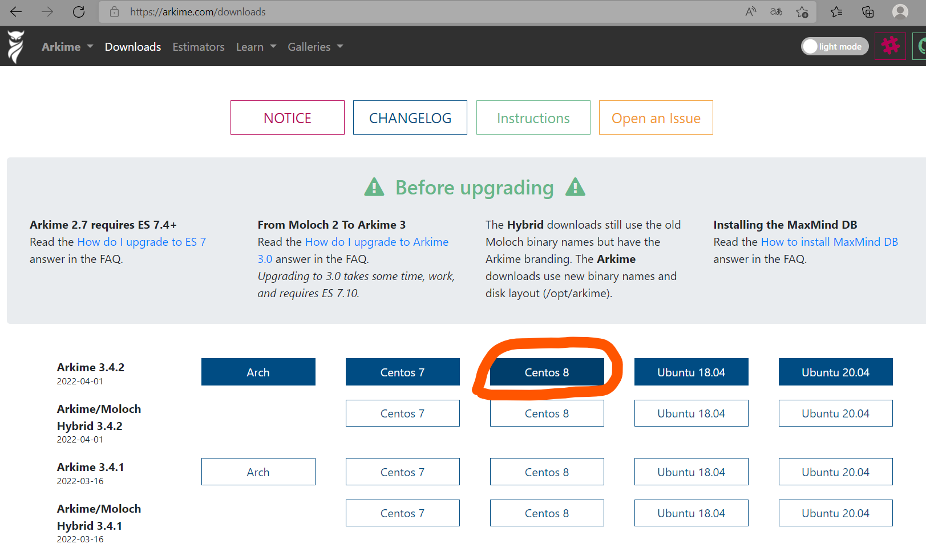Download Arkime 3.4.2 for Ubuntu 18.04
The height and width of the screenshot is (560, 926).
point(692,372)
